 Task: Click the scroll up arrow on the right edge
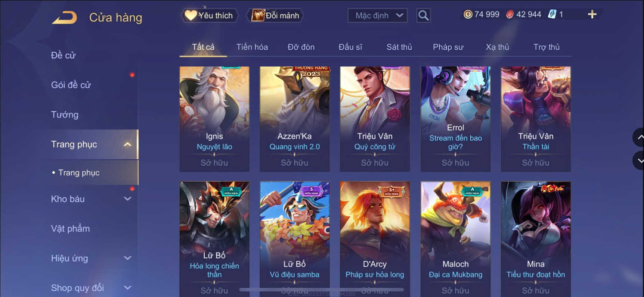tap(639, 137)
